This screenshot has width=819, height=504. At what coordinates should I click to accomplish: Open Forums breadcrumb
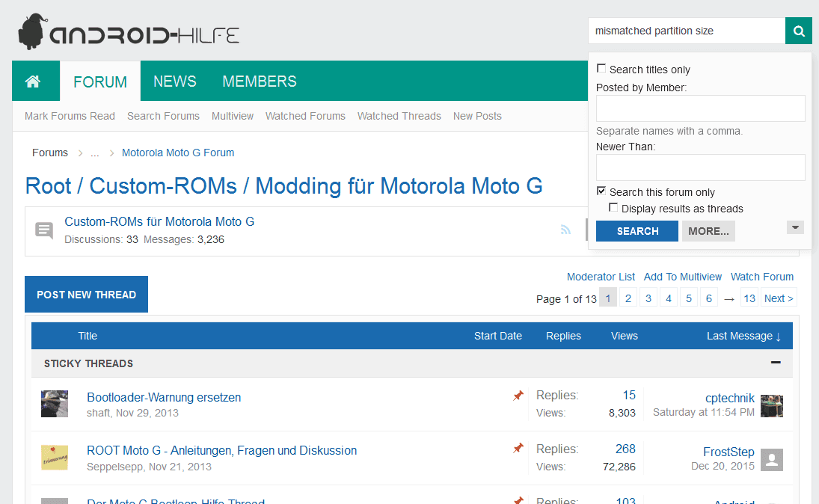pos(50,153)
